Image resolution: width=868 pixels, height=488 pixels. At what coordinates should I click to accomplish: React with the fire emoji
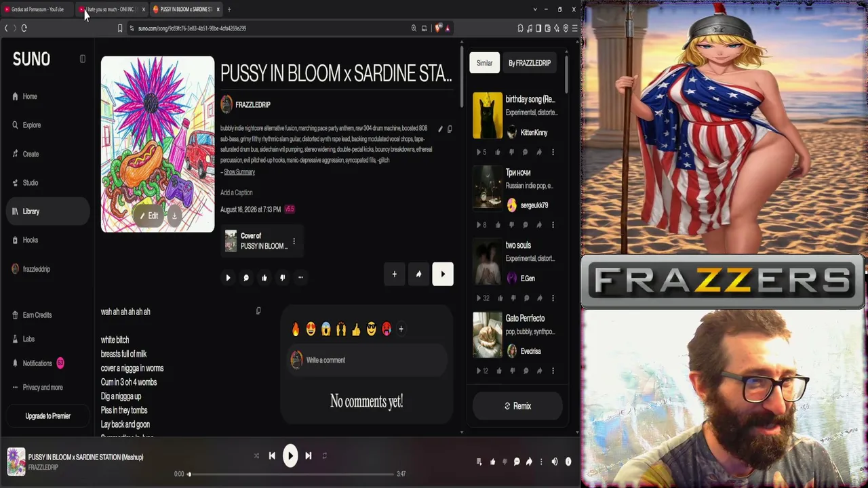coord(296,329)
